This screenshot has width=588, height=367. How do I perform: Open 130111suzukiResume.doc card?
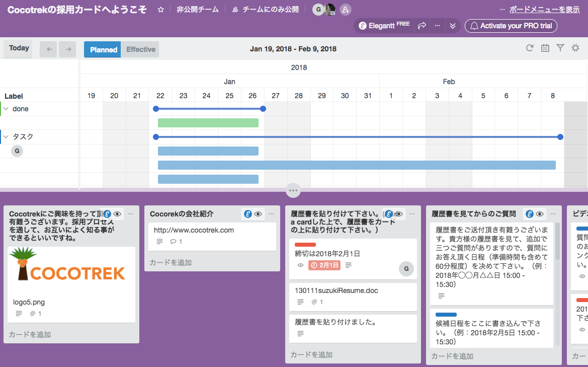click(353, 297)
